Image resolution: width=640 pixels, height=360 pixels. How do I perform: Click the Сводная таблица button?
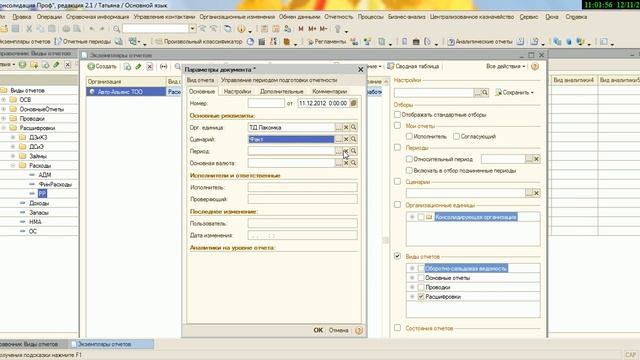point(413,66)
